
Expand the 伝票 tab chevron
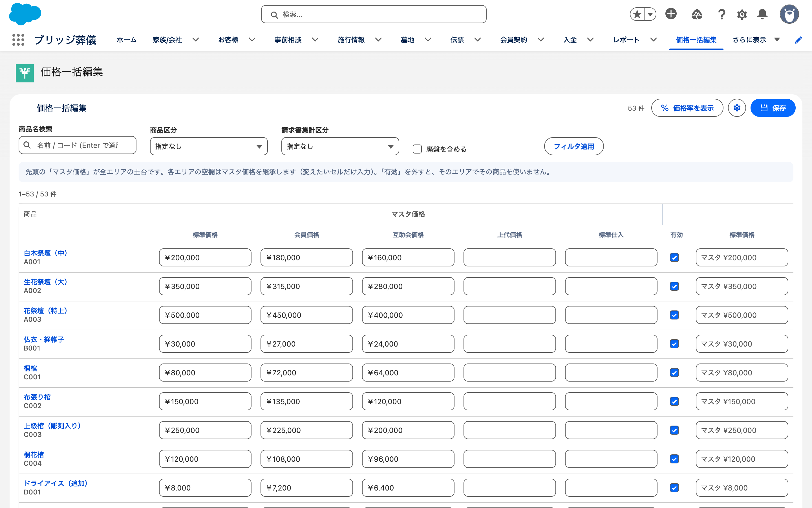tap(477, 40)
